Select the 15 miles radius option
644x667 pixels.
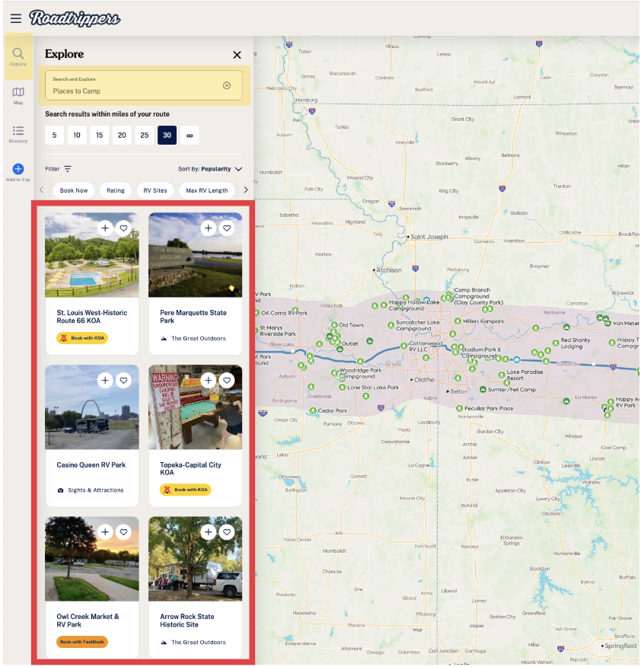(x=100, y=136)
